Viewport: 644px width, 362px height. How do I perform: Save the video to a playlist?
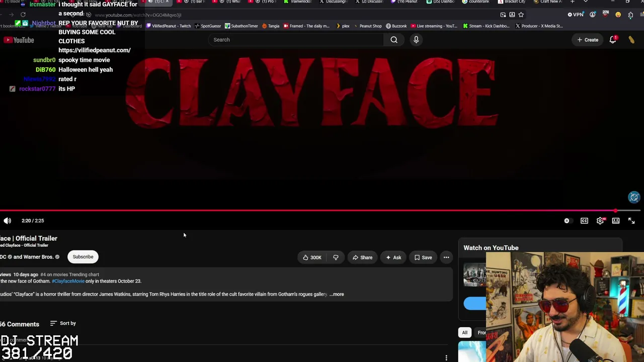tap(423, 257)
